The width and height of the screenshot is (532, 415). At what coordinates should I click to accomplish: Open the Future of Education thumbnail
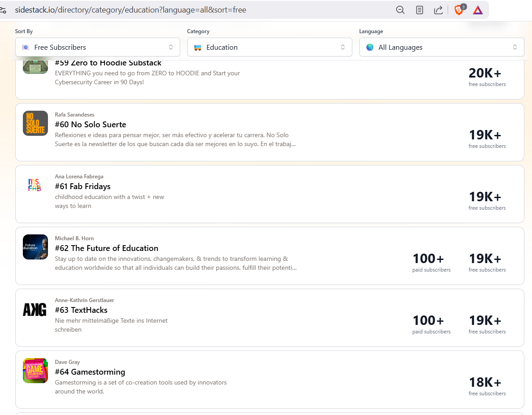[35, 246]
